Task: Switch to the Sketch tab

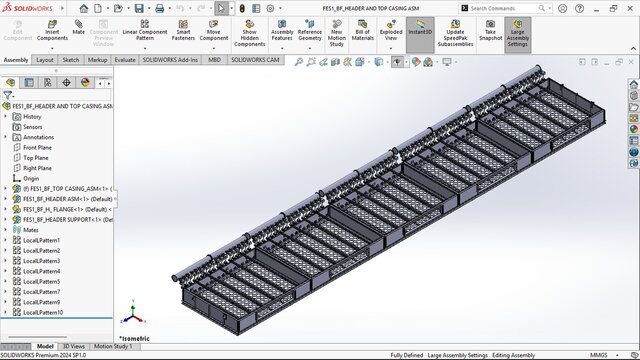Action: 71,60
